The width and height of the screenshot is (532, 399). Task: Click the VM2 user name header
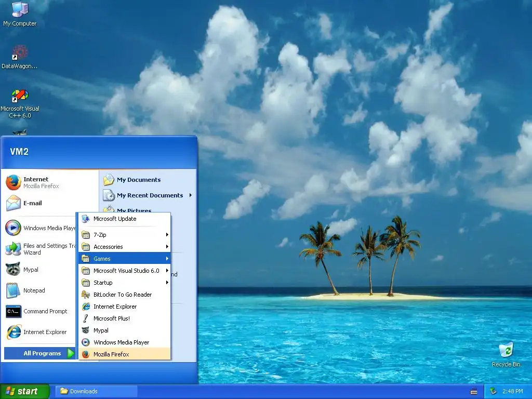[x=19, y=152]
